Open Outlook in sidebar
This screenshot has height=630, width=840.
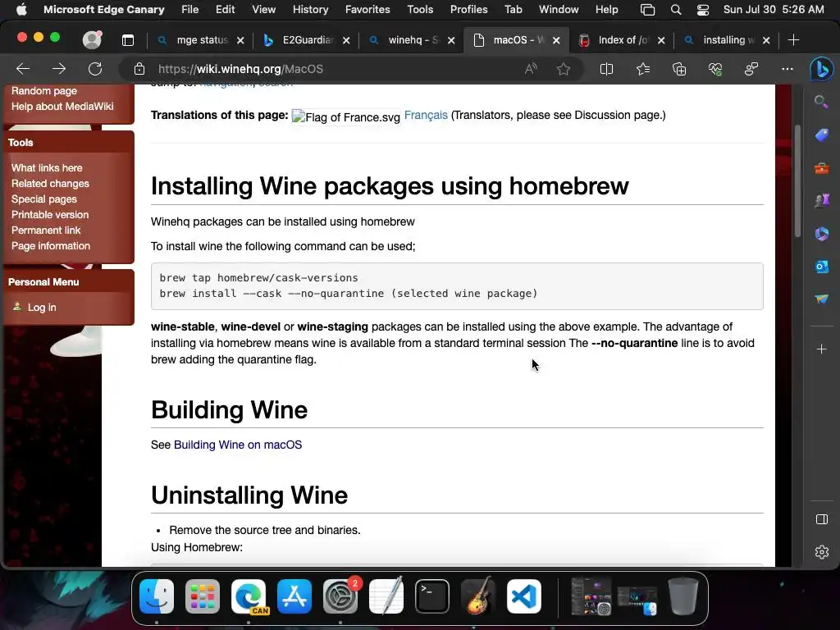click(821, 267)
